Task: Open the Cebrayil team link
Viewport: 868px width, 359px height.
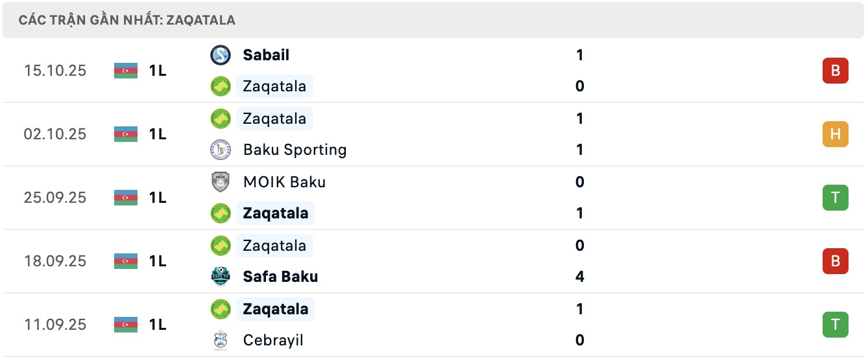Action: (273, 340)
